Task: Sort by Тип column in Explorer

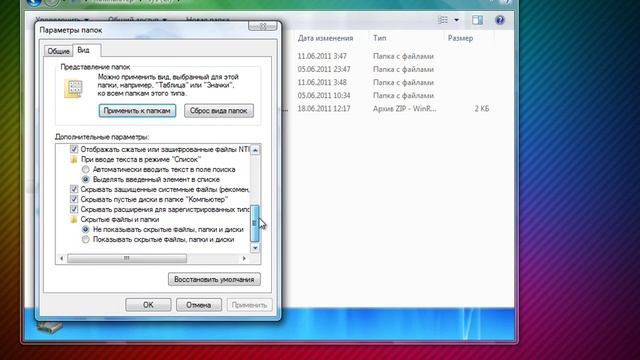Action: [x=379, y=38]
